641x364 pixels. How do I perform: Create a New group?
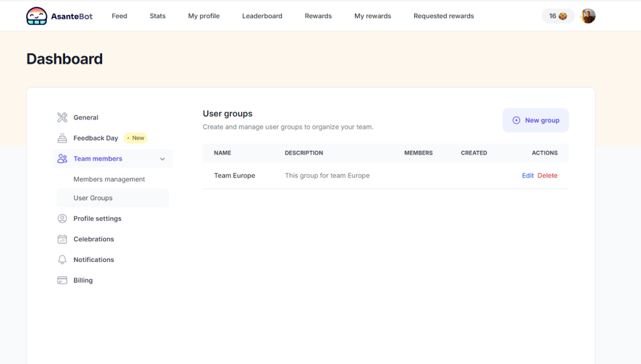[x=535, y=120]
